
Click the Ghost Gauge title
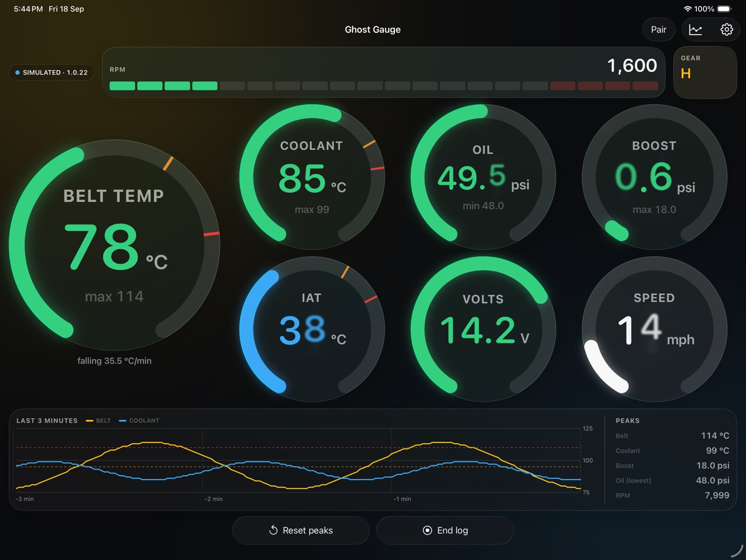tap(373, 30)
